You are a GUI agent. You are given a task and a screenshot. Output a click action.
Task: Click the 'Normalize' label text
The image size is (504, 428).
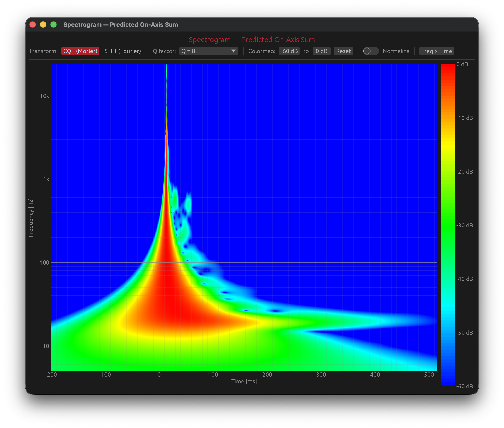pyautogui.click(x=396, y=51)
